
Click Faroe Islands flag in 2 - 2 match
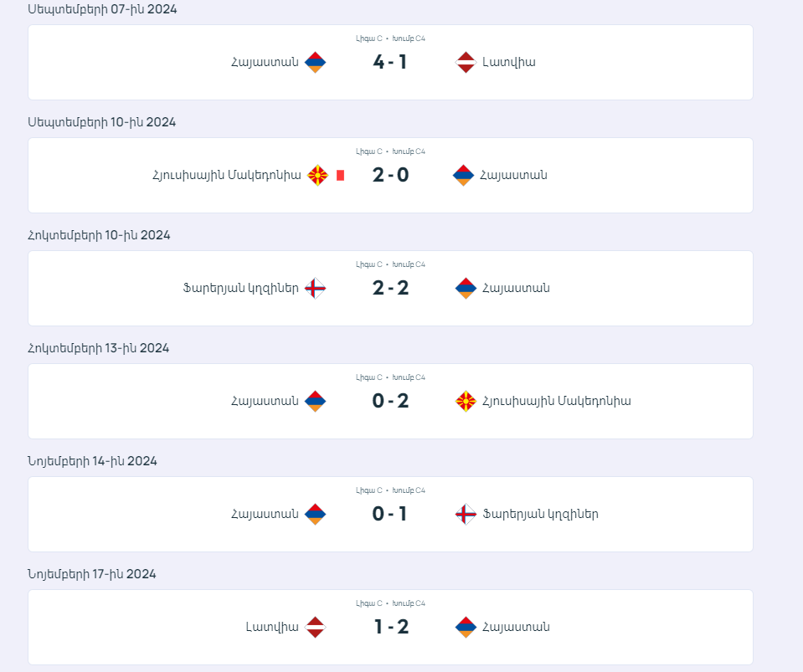[315, 288]
